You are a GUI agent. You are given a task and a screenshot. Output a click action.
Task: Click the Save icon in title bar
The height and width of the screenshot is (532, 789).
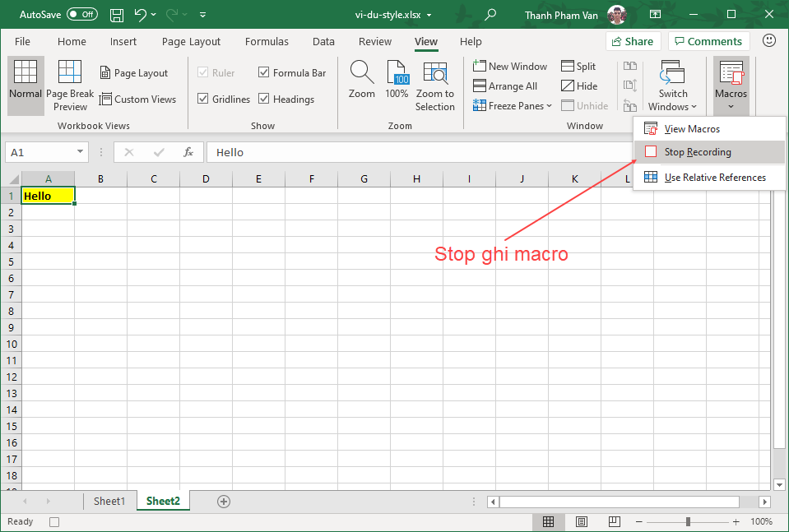[117, 15]
